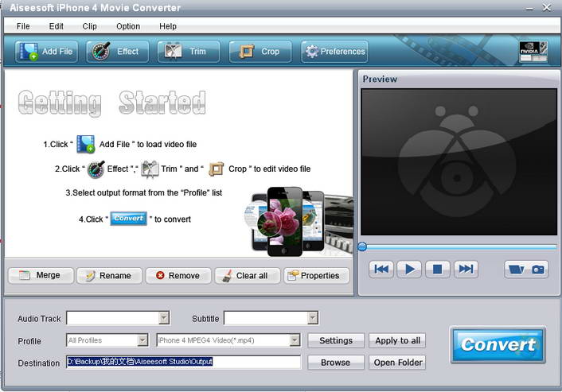Play the preview video
This screenshot has height=392, width=562.
tap(409, 269)
